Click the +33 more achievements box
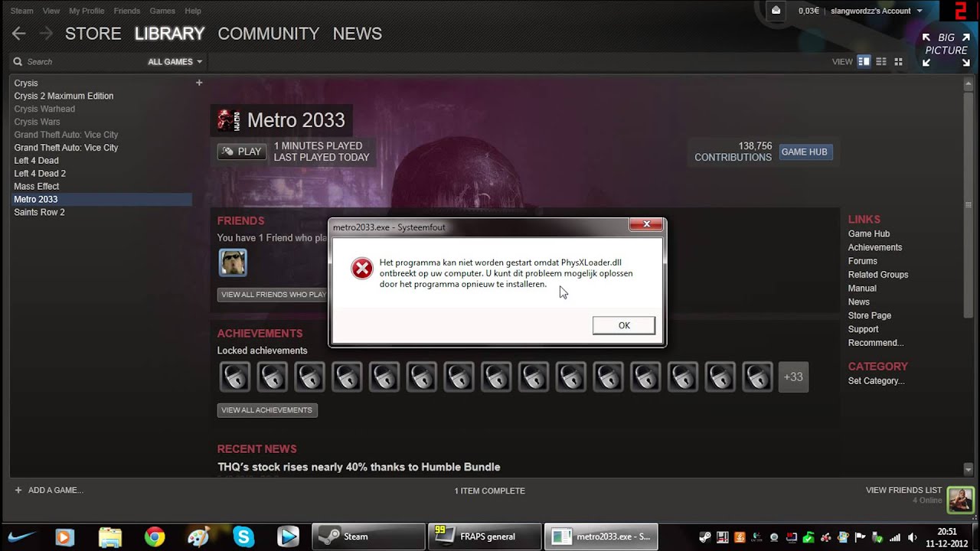 pyautogui.click(x=793, y=377)
